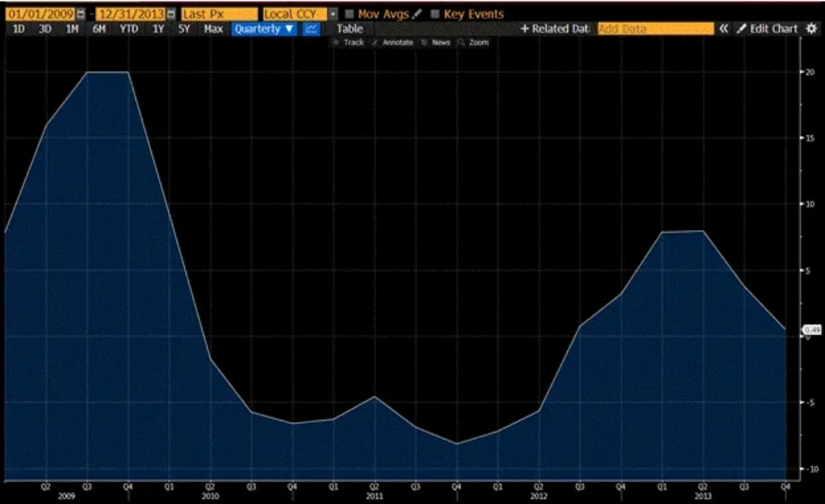Open end date calendar picker icon

coord(171,14)
